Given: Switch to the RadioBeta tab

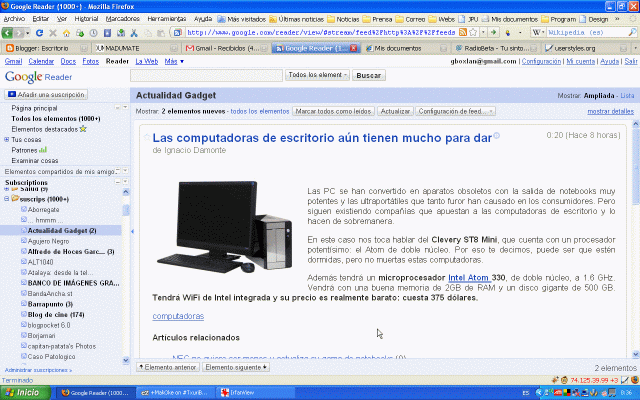Looking at the screenshot, I should point(496,48).
